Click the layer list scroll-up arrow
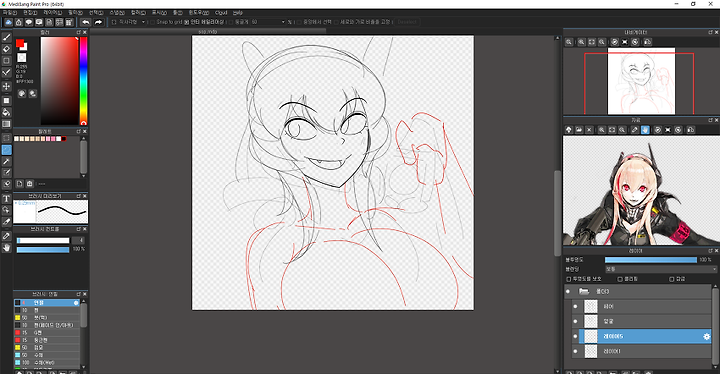The width and height of the screenshot is (720, 374). tap(715, 287)
